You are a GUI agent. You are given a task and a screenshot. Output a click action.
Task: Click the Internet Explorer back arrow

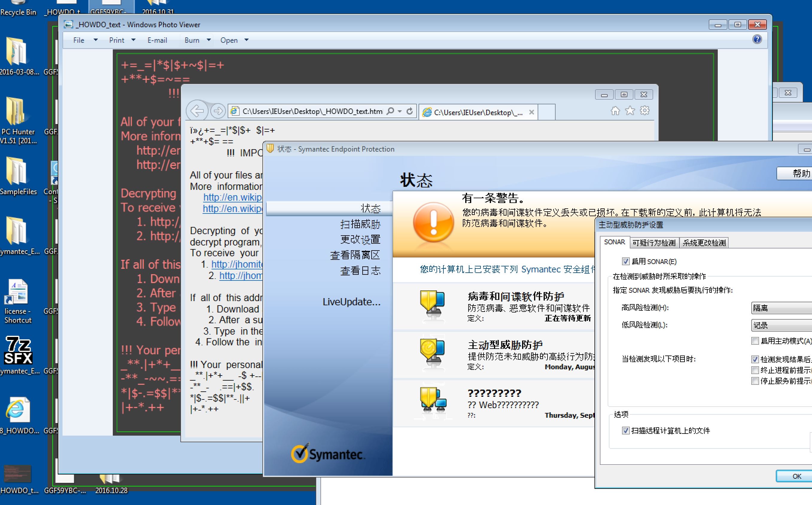[197, 111]
